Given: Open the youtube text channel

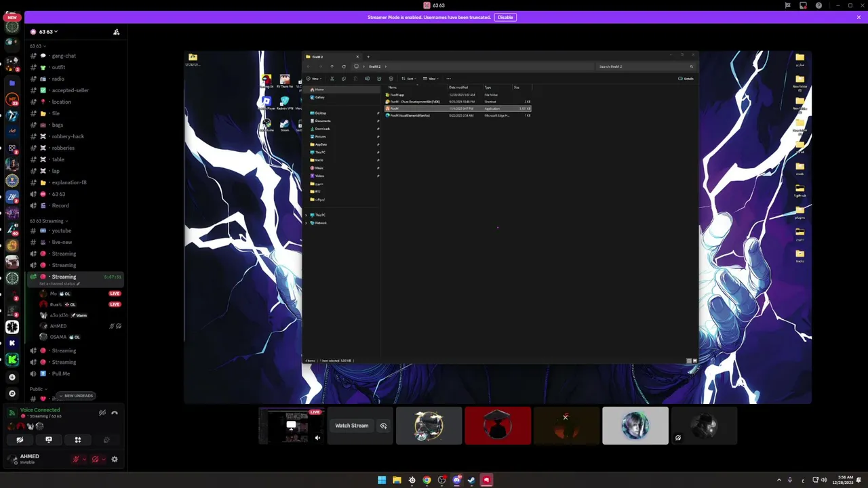Looking at the screenshot, I should pyautogui.click(x=75, y=230).
